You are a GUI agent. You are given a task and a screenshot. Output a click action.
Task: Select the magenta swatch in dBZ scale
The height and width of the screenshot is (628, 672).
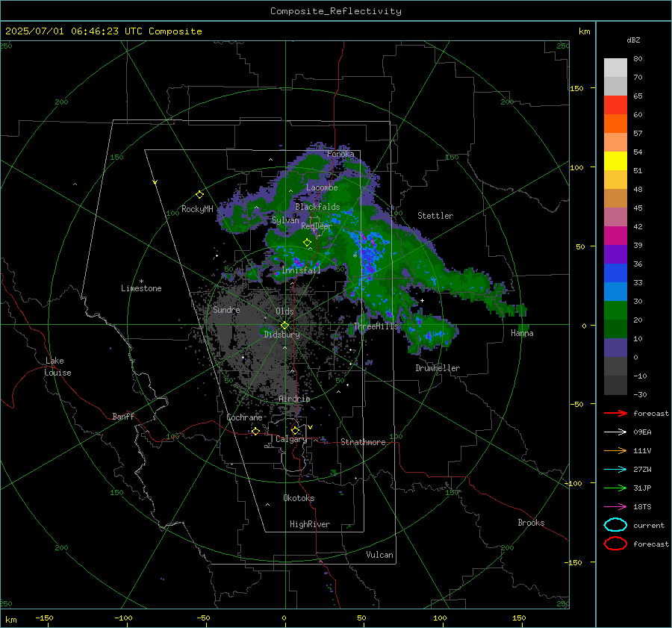[x=615, y=235]
